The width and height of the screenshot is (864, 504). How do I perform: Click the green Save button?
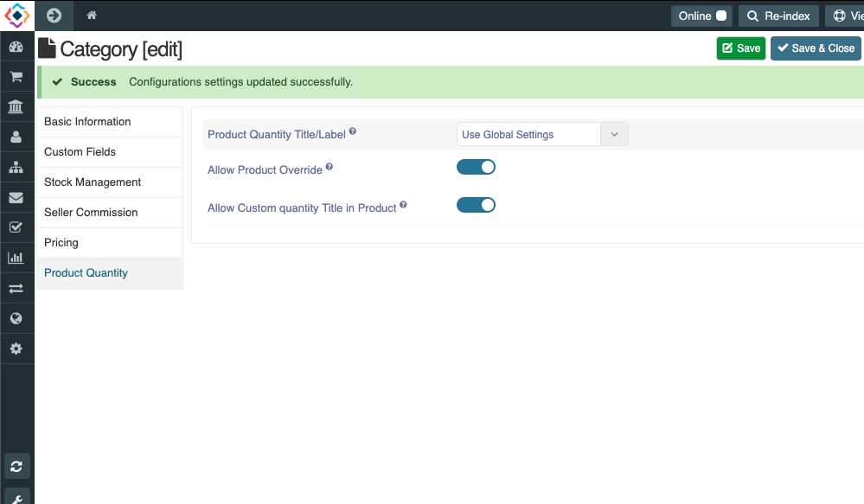pos(740,48)
